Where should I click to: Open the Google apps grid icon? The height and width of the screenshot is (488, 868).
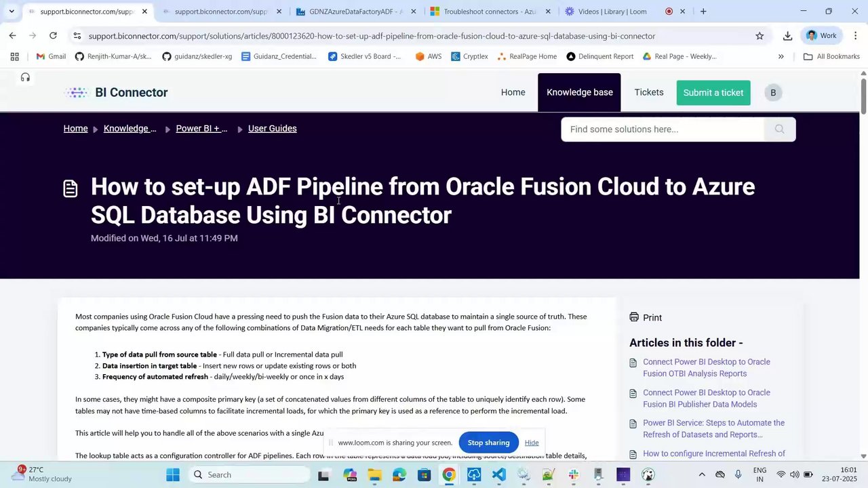tap(14, 56)
